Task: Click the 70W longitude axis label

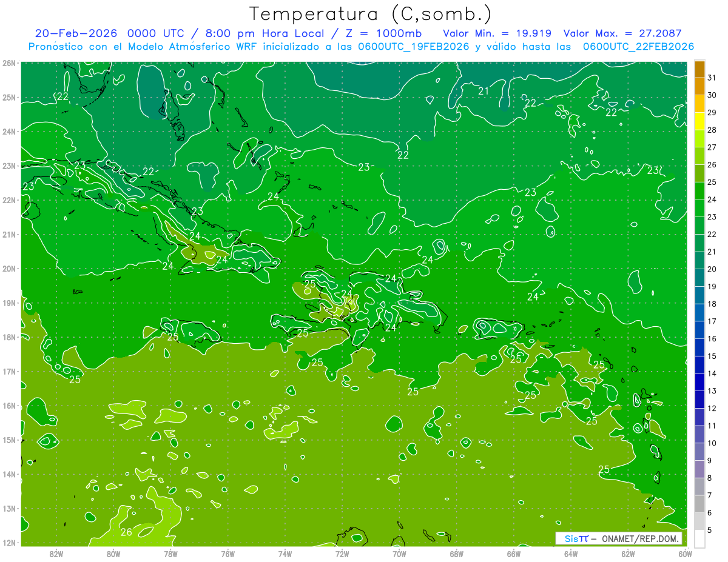Action: tap(399, 554)
